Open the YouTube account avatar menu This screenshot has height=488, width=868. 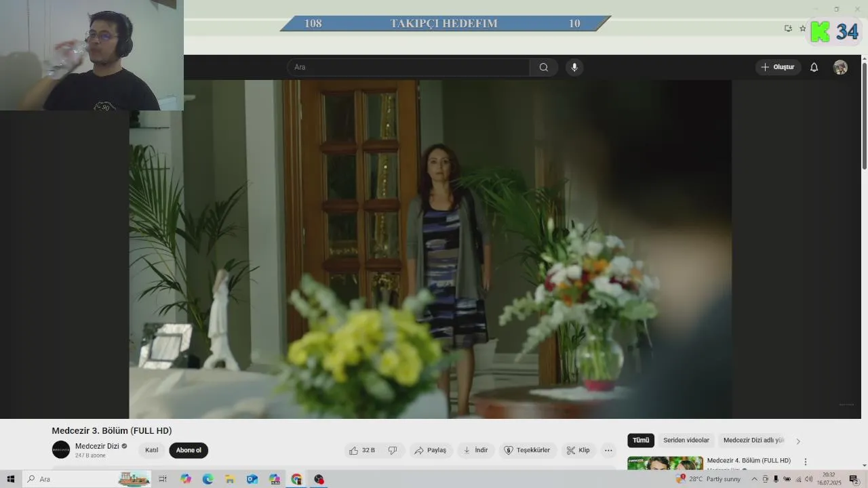click(x=840, y=67)
